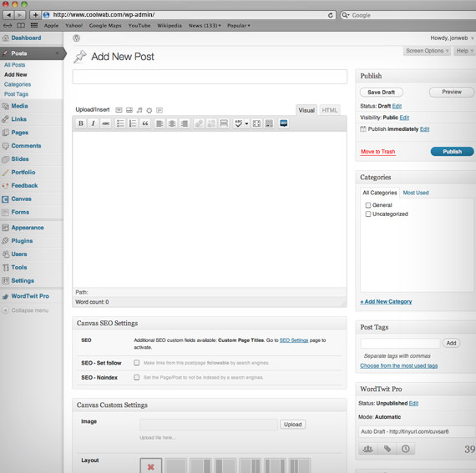Check the General category box

(x=368, y=205)
